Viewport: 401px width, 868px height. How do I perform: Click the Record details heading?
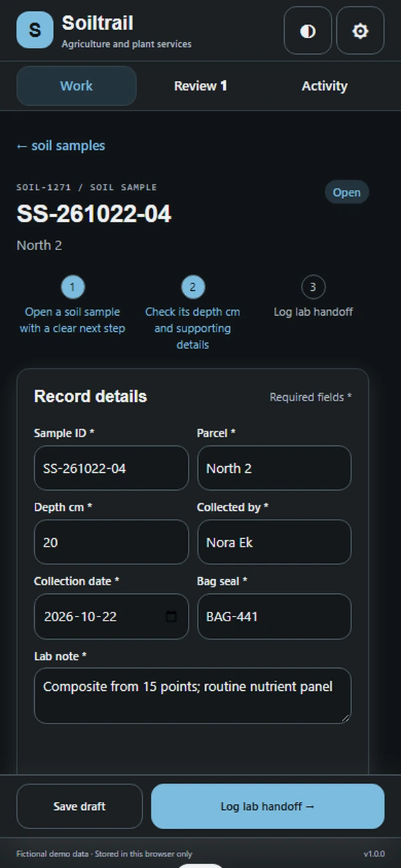coord(90,397)
